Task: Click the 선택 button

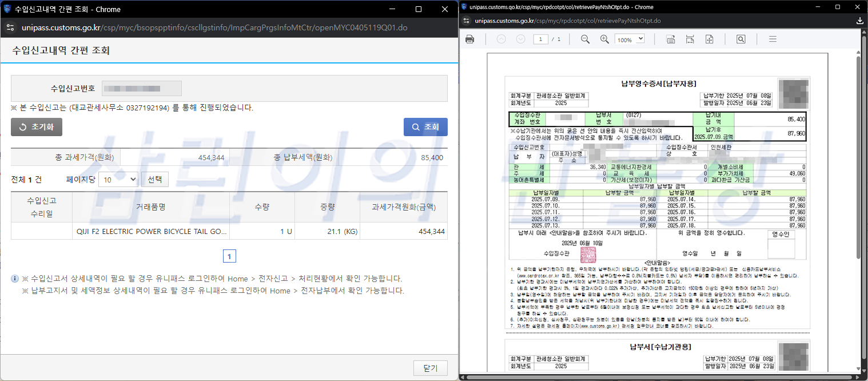Action: [155, 180]
